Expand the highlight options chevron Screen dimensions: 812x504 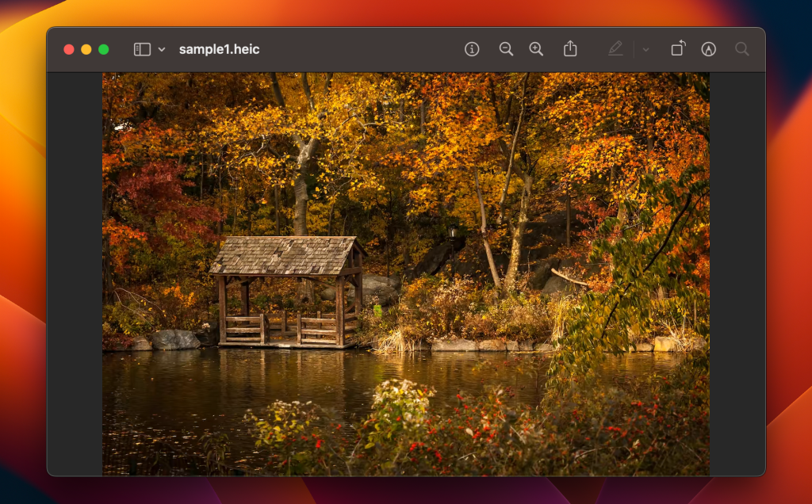645,50
